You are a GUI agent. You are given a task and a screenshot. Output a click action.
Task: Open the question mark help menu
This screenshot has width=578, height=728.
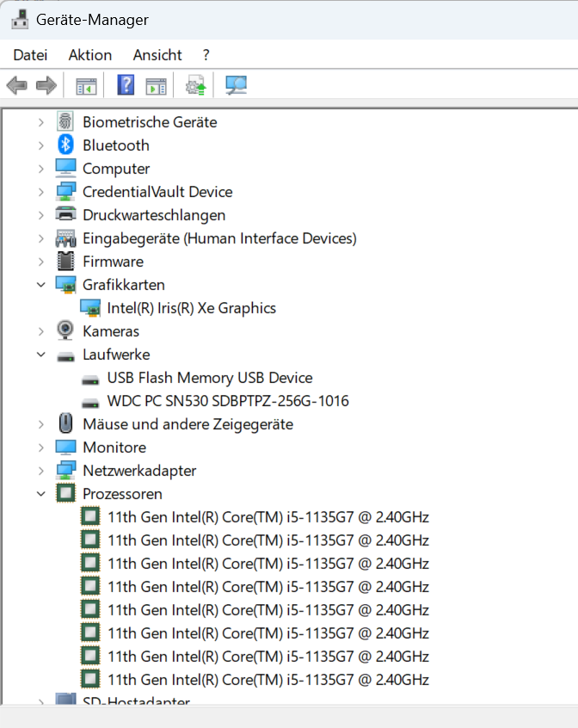[x=206, y=55]
